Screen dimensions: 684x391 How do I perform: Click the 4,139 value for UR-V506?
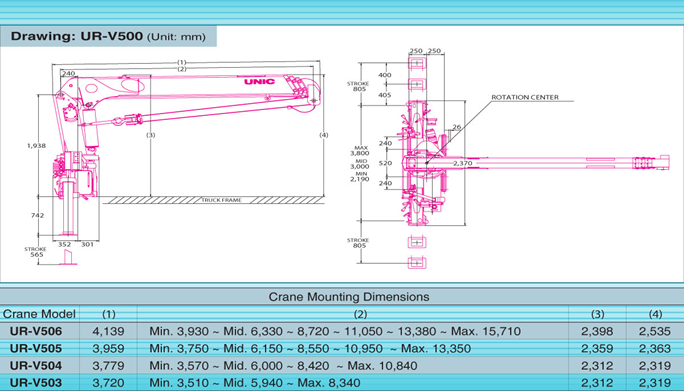[108, 332]
